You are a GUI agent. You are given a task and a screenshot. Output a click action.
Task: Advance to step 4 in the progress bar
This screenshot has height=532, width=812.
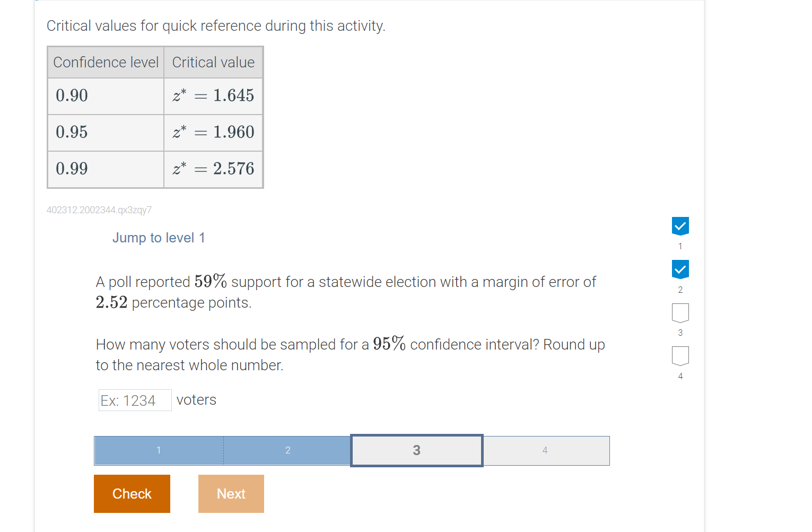545,450
